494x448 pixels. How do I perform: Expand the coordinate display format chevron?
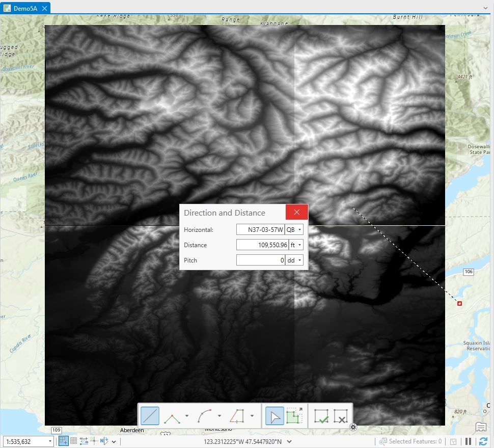[x=289, y=442]
